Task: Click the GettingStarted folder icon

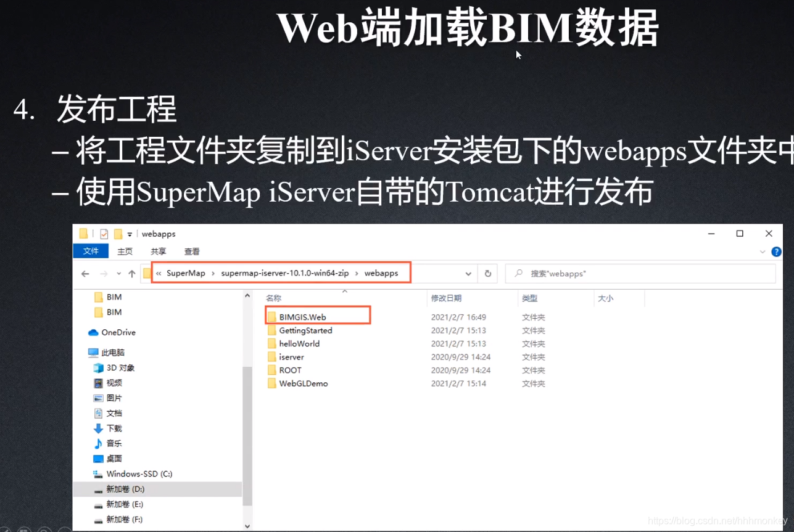Action: click(x=271, y=330)
